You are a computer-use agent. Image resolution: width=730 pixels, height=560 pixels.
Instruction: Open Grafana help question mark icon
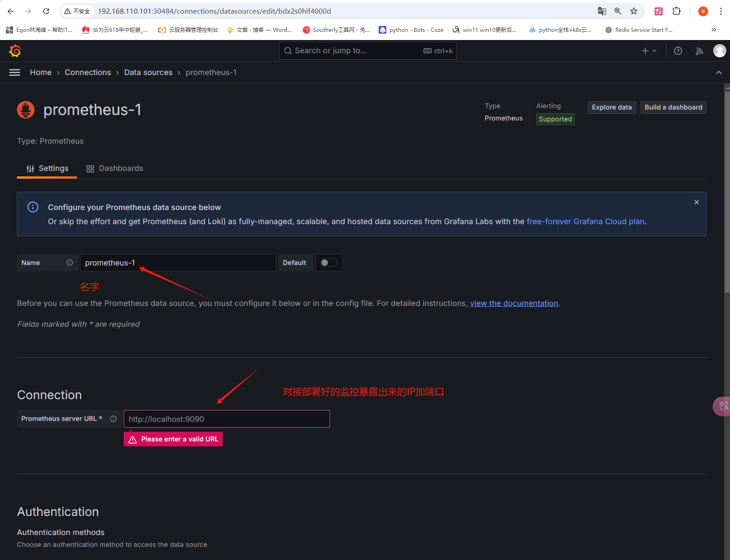678,51
